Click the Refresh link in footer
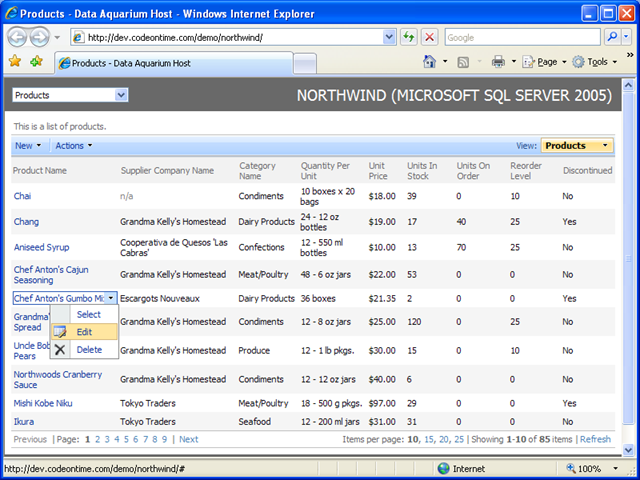 tap(595, 440)
